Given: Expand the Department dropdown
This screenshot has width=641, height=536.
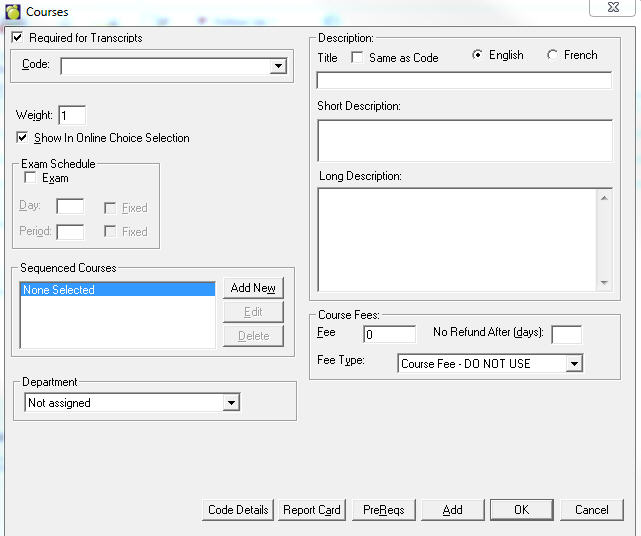Looking at the screenshot, I should pyautogui.click(x=231, y=403).
